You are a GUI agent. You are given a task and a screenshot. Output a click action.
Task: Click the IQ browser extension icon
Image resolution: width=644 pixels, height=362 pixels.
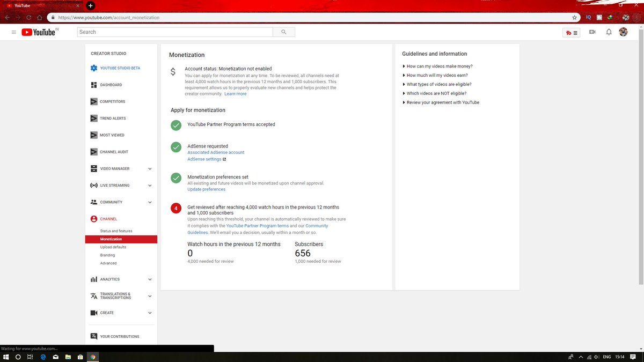[x=589, y=17]
